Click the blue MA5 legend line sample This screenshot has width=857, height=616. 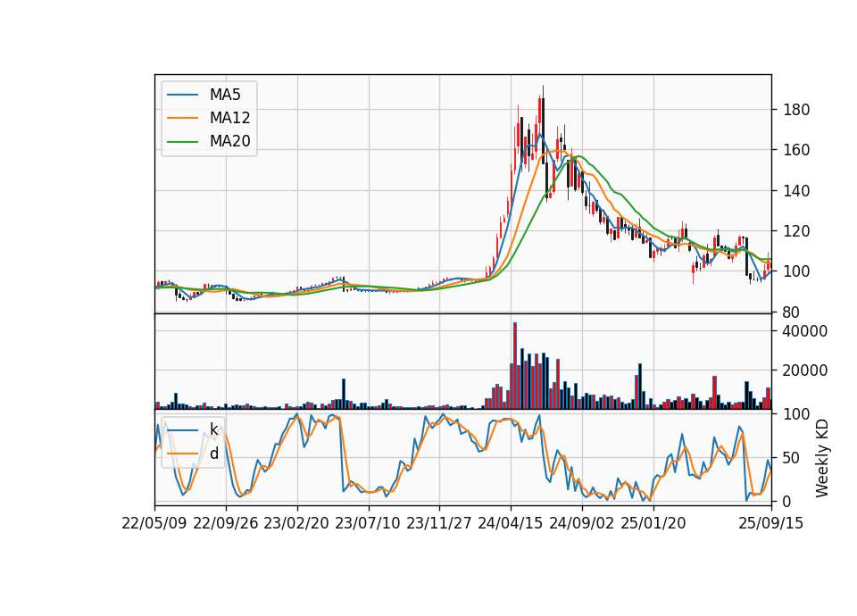pyautogui.click(x=182, y=95)
